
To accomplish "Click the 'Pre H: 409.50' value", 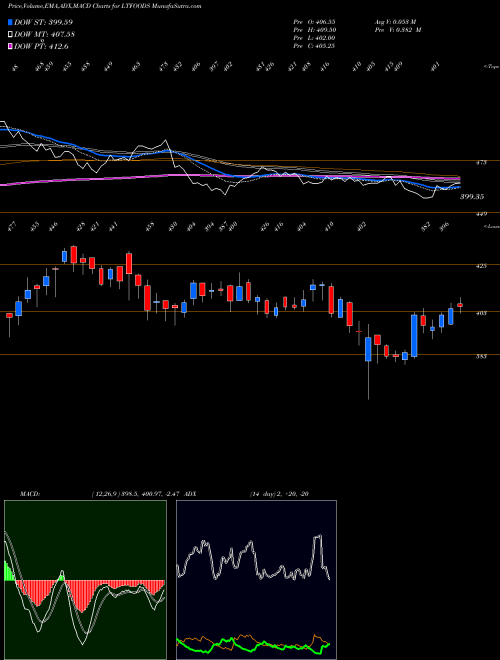I will pos(314,30).
